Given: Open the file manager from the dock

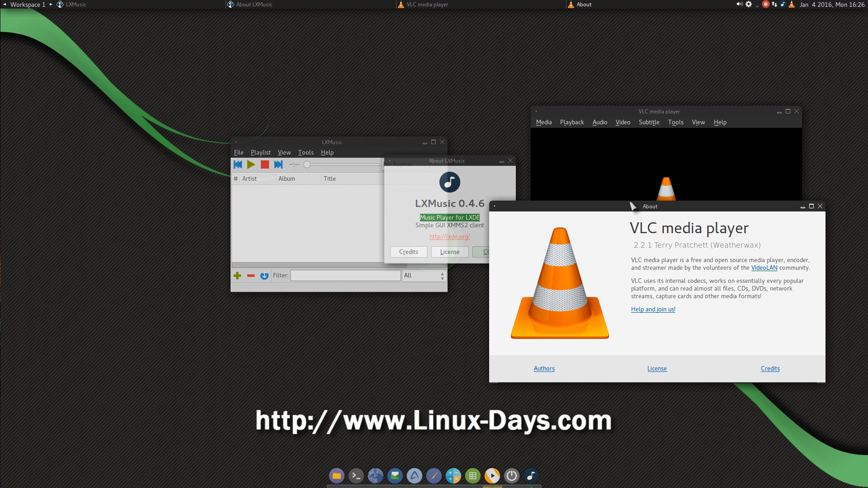Looking at the screenshot, I should (x=336, y=475).
